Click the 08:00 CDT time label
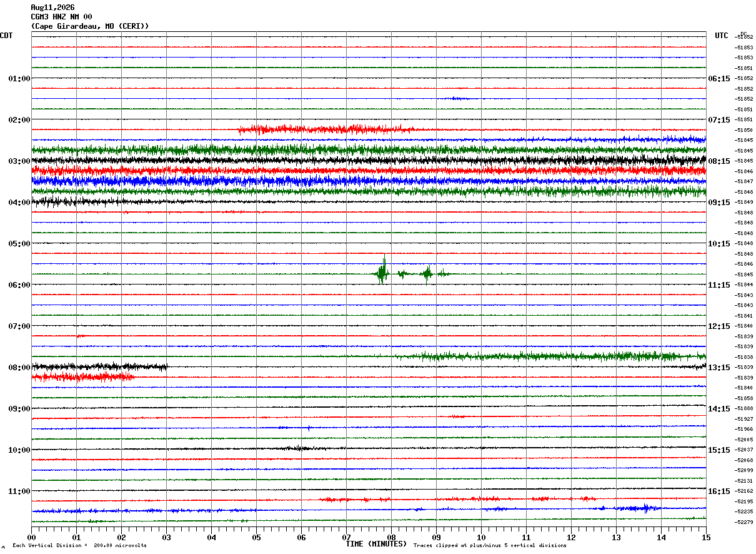Viewport: 756px width, 554px height. (x=19, y=368)
